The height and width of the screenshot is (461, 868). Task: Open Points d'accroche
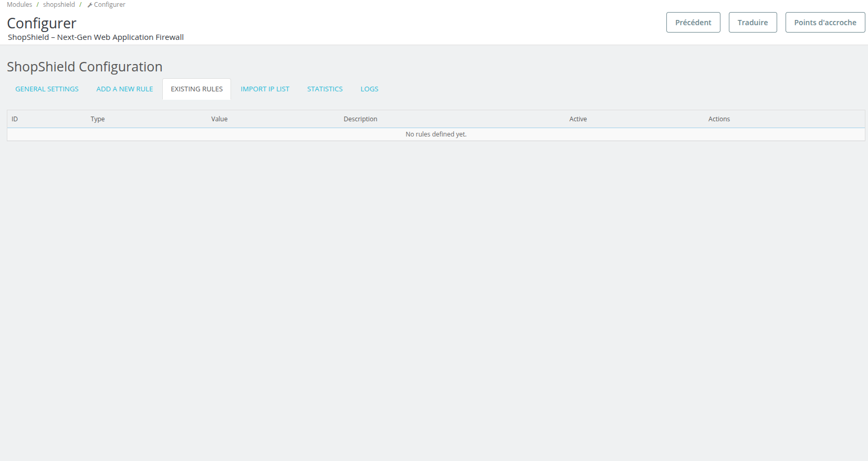[825, 23]
